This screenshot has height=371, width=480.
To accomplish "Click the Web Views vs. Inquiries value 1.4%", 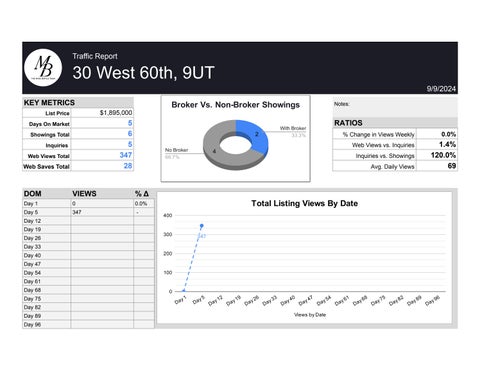I will pos(447,145).
